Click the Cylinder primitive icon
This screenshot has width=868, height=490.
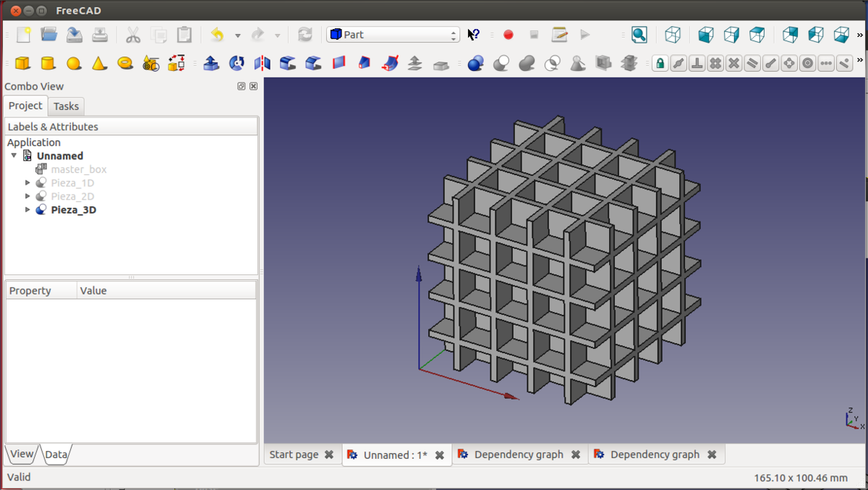click(x=48, y=64)
